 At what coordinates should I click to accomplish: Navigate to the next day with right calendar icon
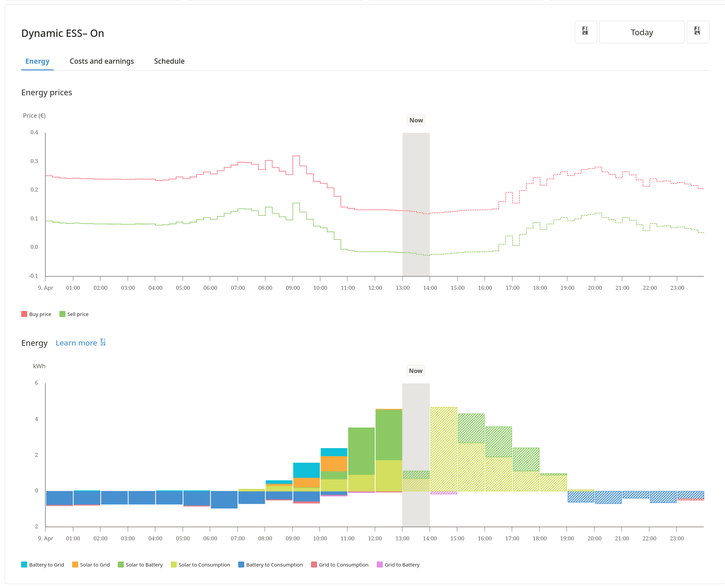(x=698, y=32)
